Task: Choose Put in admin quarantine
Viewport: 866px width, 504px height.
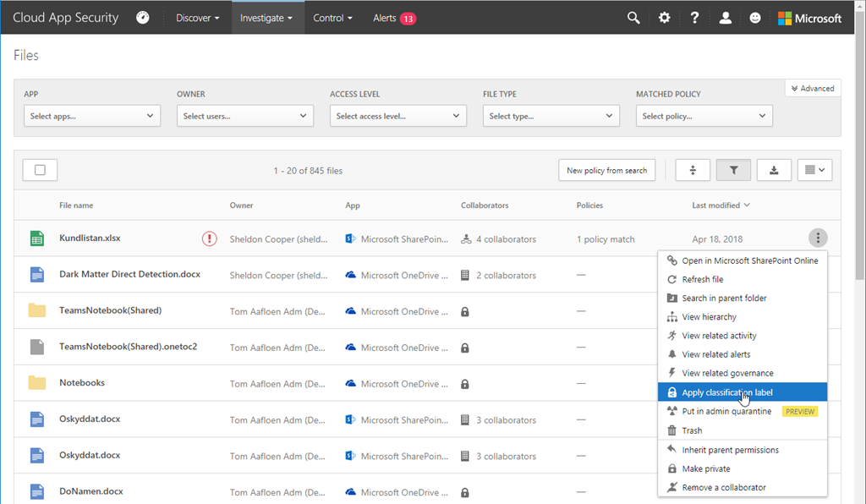Action: click(x=726, y=411)
